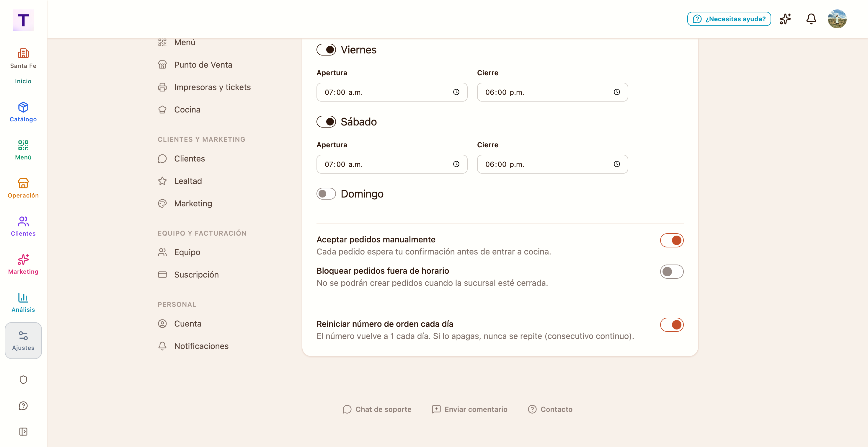Screen dimensions: 868x447
Task: Open the help question bubble icon in sidebar
Action: click(23, 406)
